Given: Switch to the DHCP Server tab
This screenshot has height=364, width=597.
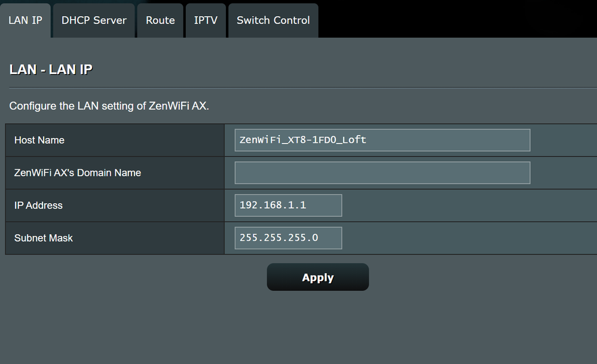Looking at the screenshot, I should click(x=94, y=20).
